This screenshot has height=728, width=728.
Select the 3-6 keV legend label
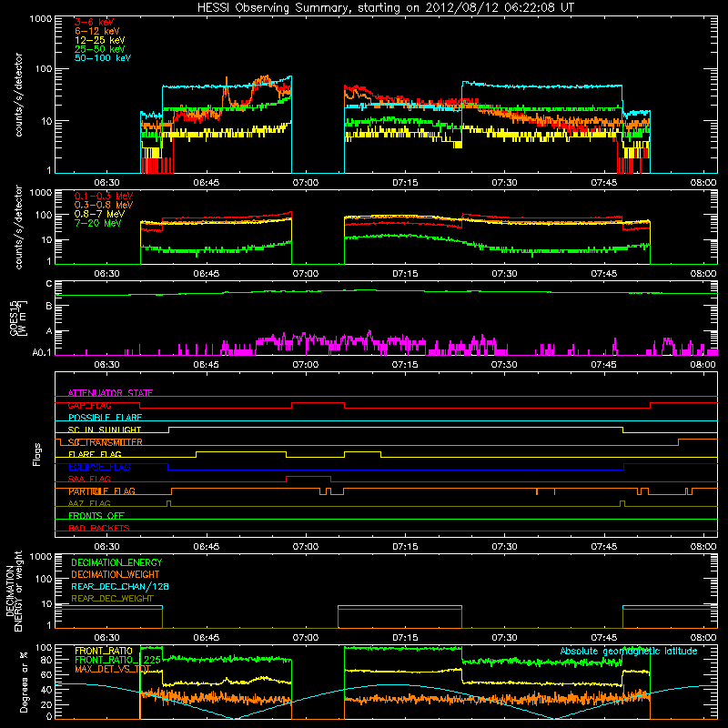94,22
